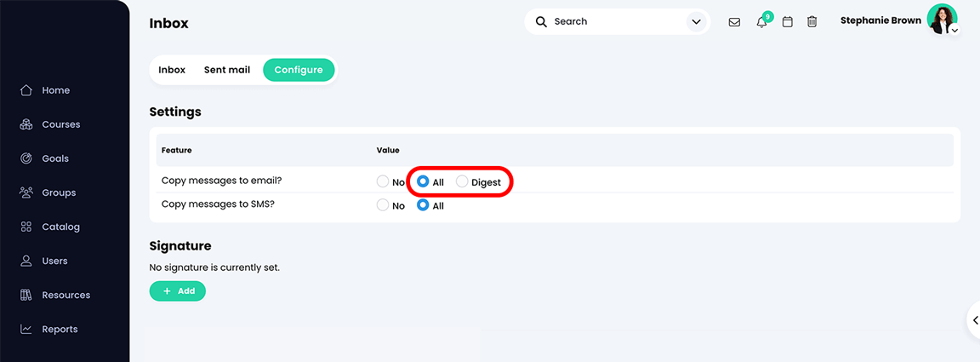This screenshot has height=362, width=980.
Task: Open Catalog grid icon in sidebar
Action: [26, 227]
